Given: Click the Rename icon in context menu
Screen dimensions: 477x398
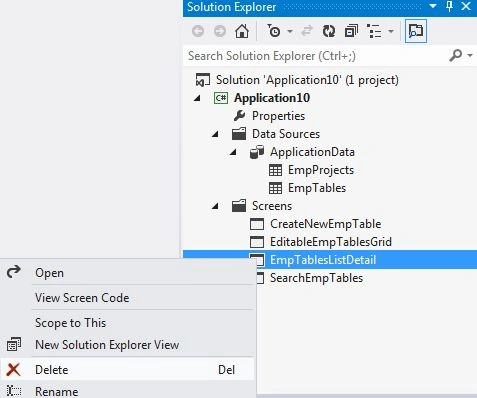Looking at the screenshot, I should point(14,391).
